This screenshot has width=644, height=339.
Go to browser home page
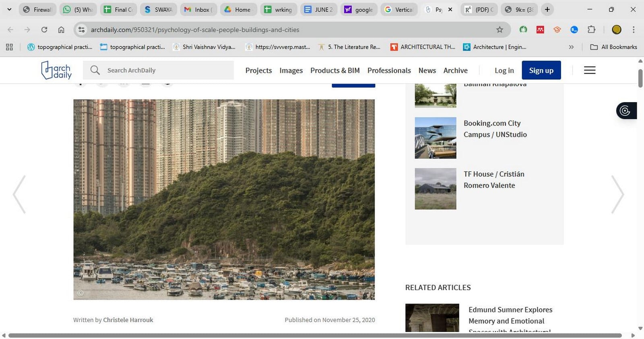tap(61, 30)
